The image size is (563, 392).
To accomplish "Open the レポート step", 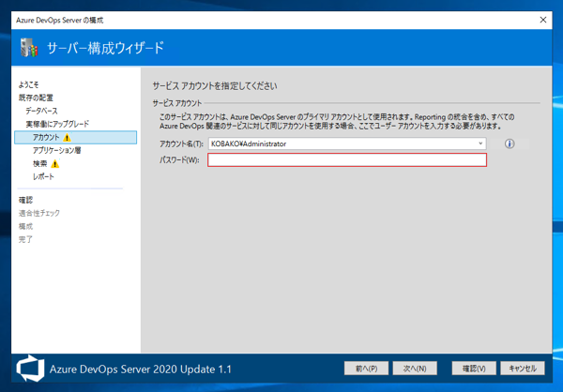I will click(43, 176).
